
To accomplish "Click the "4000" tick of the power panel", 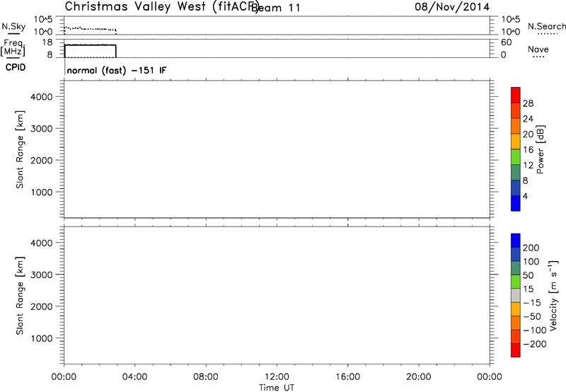I will (42, 97).
